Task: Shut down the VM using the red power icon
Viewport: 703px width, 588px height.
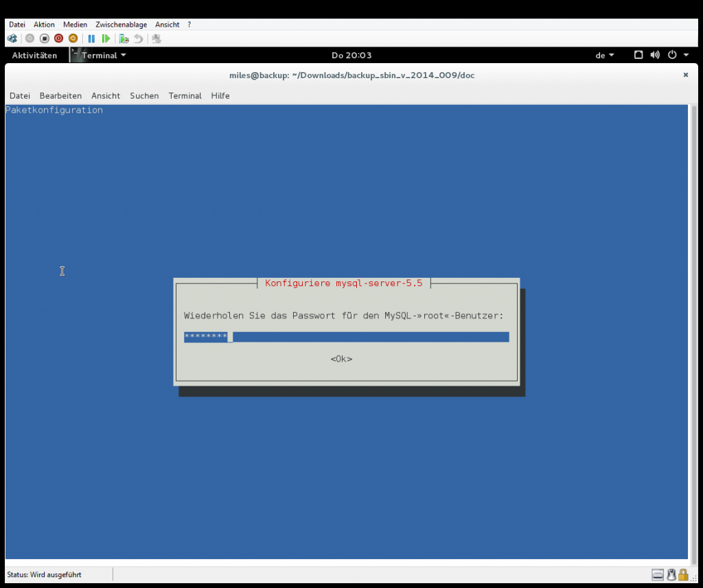Action: [x=58, y=38]
